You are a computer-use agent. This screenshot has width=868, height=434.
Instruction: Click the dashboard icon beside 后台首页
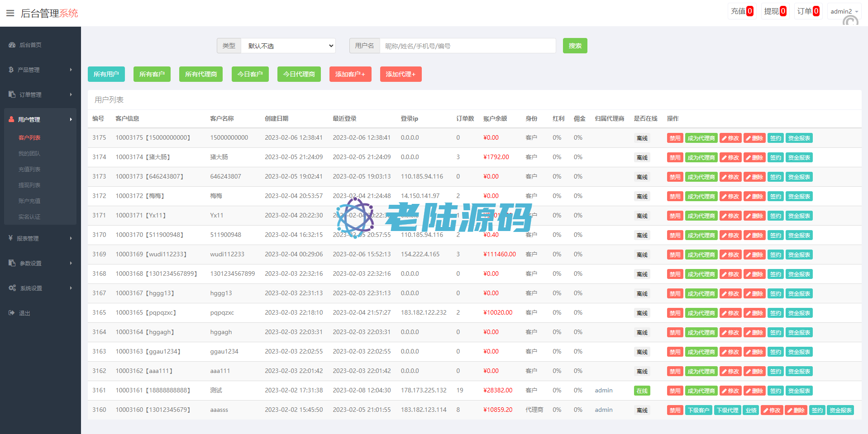[x=12, y=45]
